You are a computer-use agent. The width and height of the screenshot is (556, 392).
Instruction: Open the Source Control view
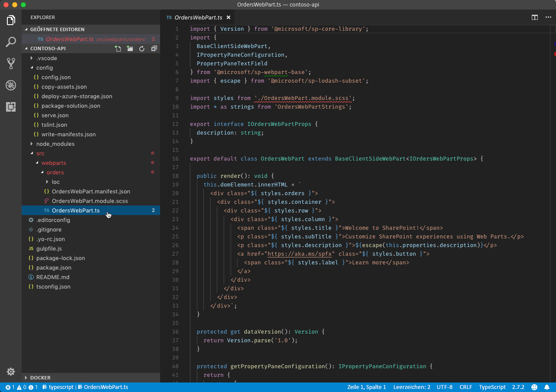[x=10, y=64]
